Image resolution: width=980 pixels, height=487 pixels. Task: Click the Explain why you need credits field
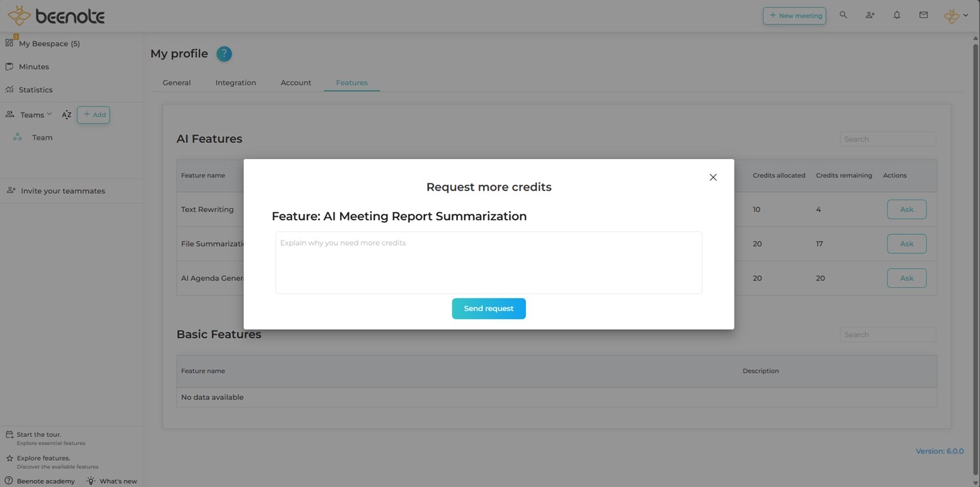[x=488, y=262]
